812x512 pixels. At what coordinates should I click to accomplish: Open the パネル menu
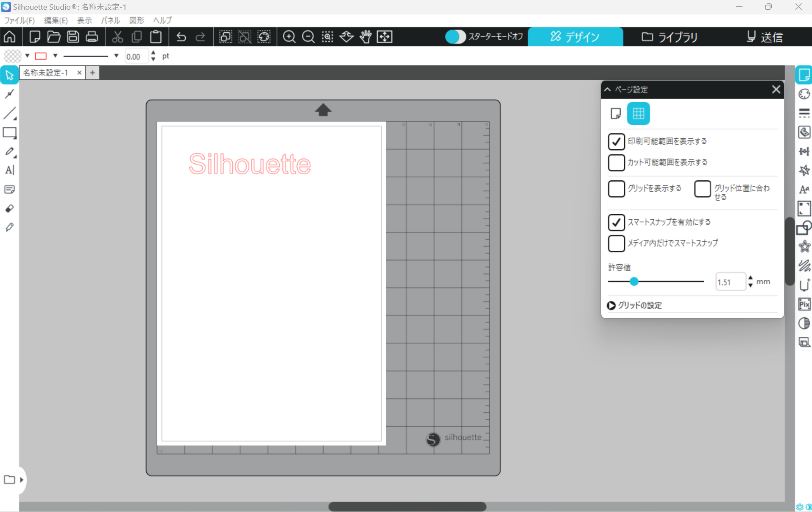coord(111,20)
